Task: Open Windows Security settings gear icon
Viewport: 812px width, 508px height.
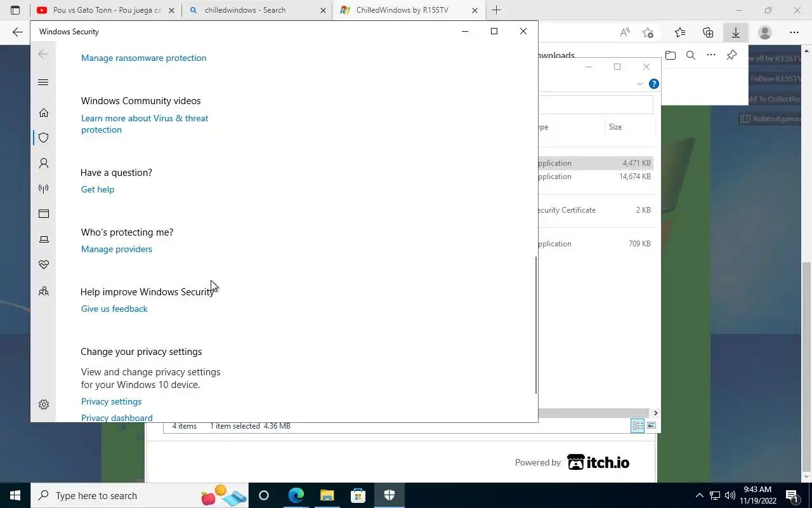Action: tap(44, 404)
